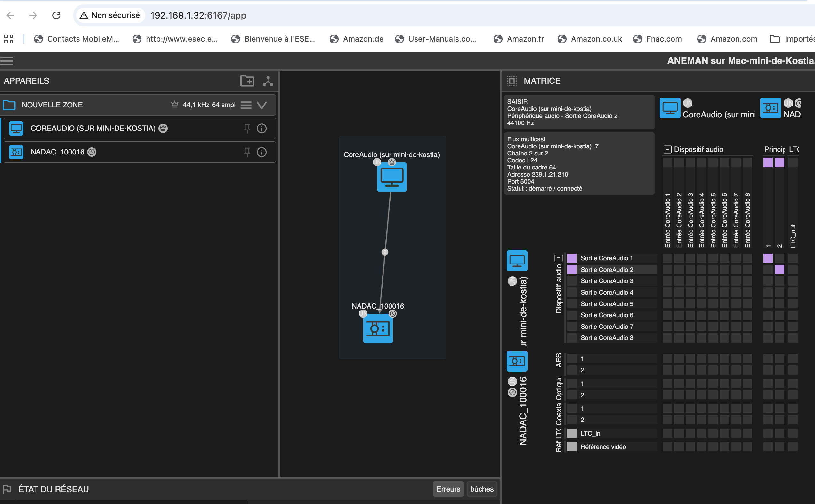
Task: Click the purple swatch beside Sortie CoreAudio 1
Action: pyautogui.click(x=572, y=258)
